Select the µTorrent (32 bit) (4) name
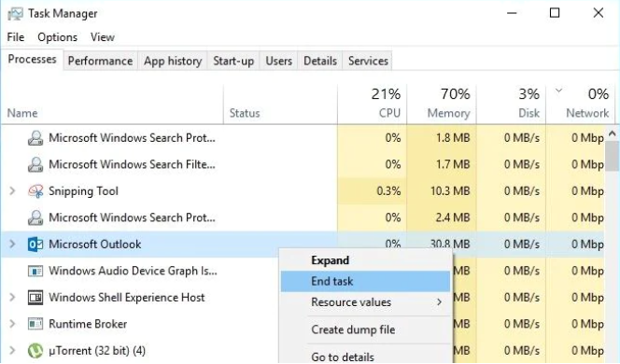 tap(97, 351)
